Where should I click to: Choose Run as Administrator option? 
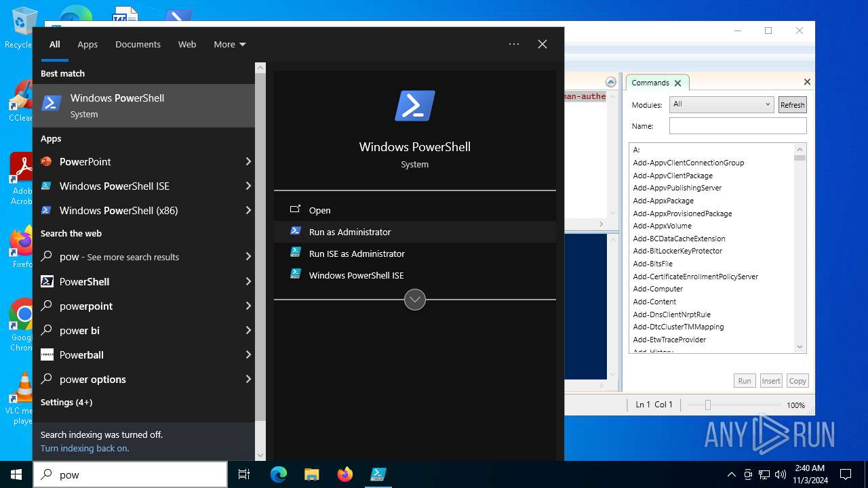tap(415, 232)
